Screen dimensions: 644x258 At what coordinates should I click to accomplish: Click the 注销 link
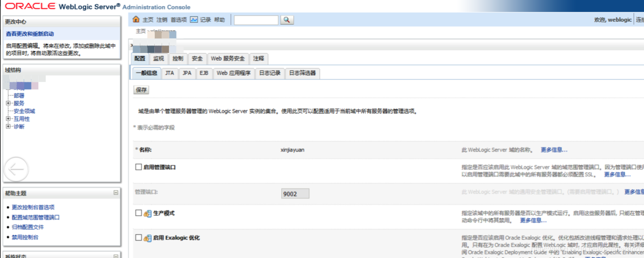click(x=162, y=20)
